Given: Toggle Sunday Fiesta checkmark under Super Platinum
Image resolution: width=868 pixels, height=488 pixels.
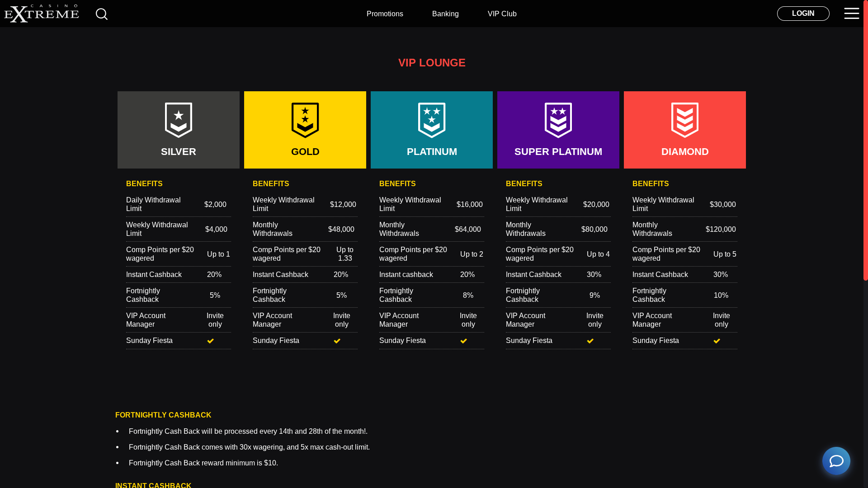Looking at the screenshot, I should (590, 341).
